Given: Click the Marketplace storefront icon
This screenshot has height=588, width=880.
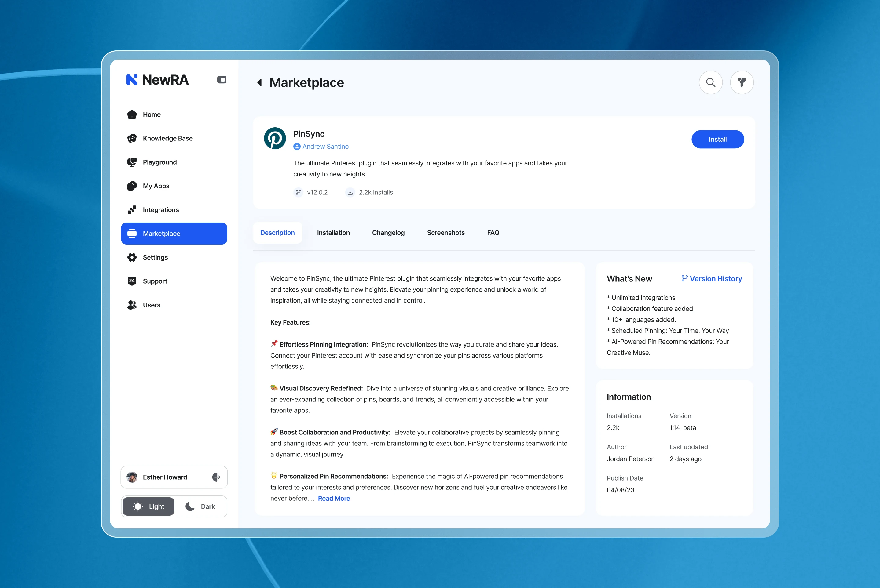Looking at the screenshot, I should (132, 234).
